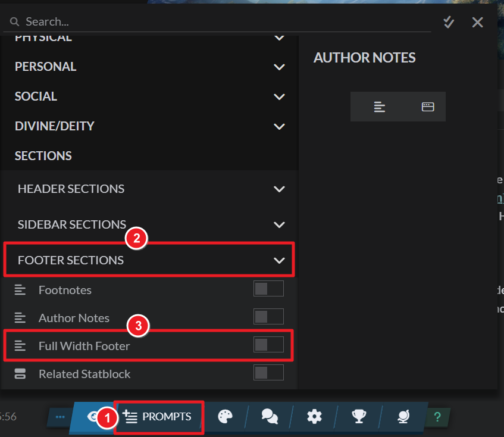Image resolution: width=504 pixels, height=437 pixels.
Task: Click the Header Sections label
Action: pyautogui.click(x=71, y=189)
